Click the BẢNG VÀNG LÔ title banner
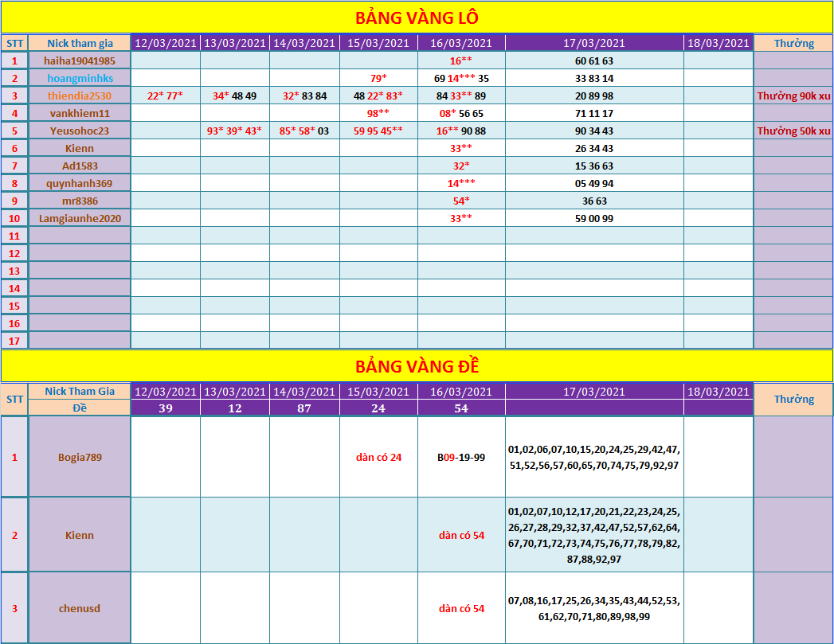Image resolution: width=834 pixels, height=644 pixels. click(417, 18)
